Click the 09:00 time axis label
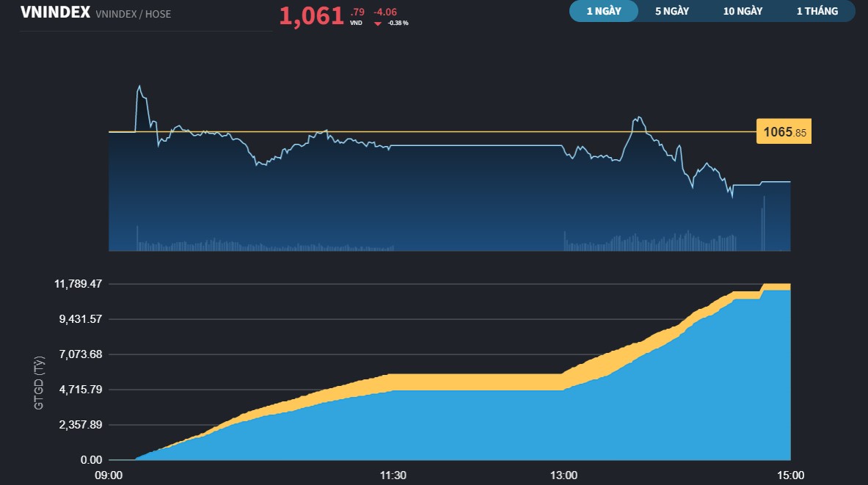Screen dimensions: 868x485 coord(109,475)
